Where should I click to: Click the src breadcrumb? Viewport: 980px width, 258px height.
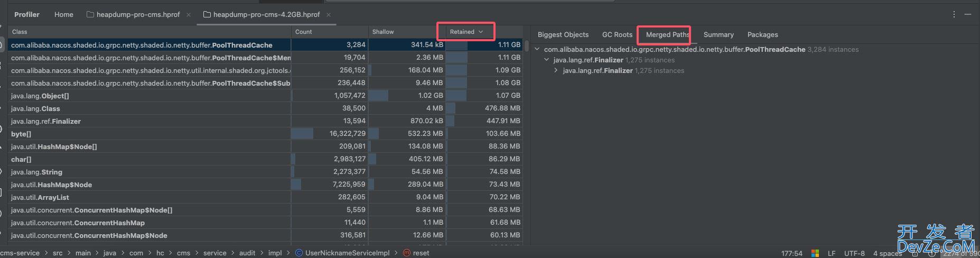58,253
